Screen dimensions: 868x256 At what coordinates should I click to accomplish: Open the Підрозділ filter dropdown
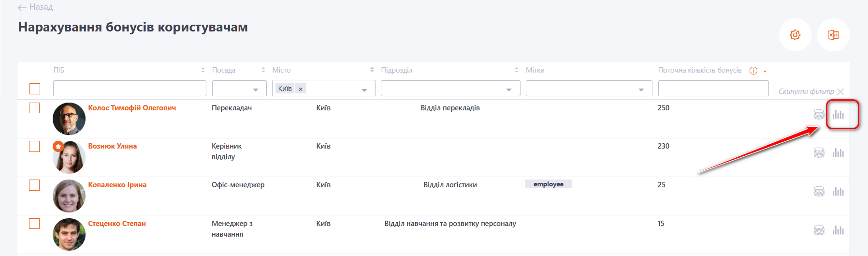tap(508, 90)
